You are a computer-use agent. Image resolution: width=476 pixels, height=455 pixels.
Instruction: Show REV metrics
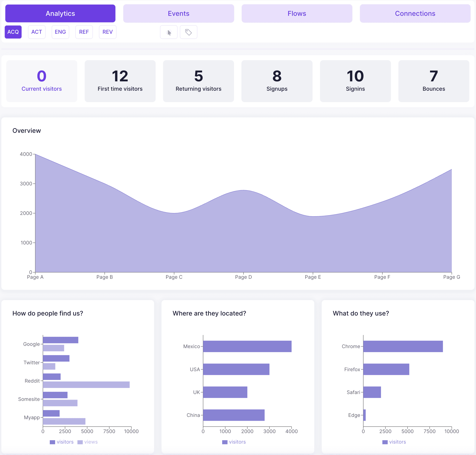coord(108,32)
